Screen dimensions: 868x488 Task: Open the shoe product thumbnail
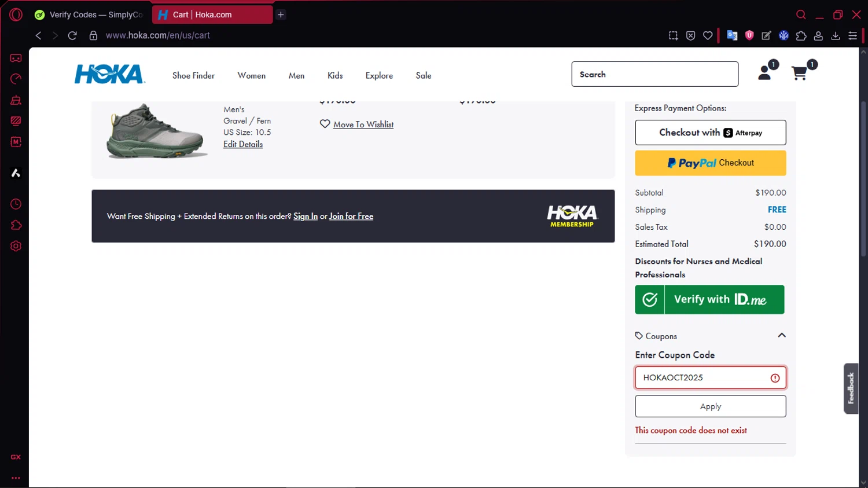[156, 131]
